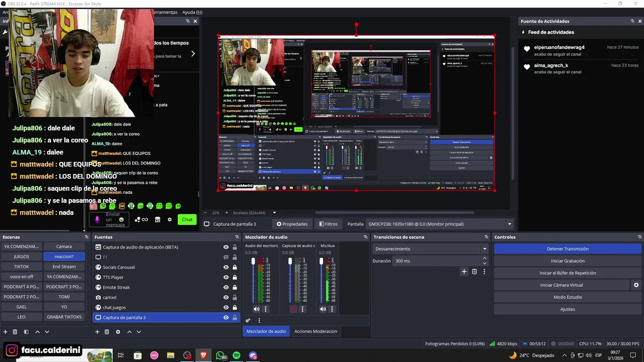Viewport: 644px width, 362px height.
Task: Click the Captura de audio volume fader
Action: click(x=290, y=261)
